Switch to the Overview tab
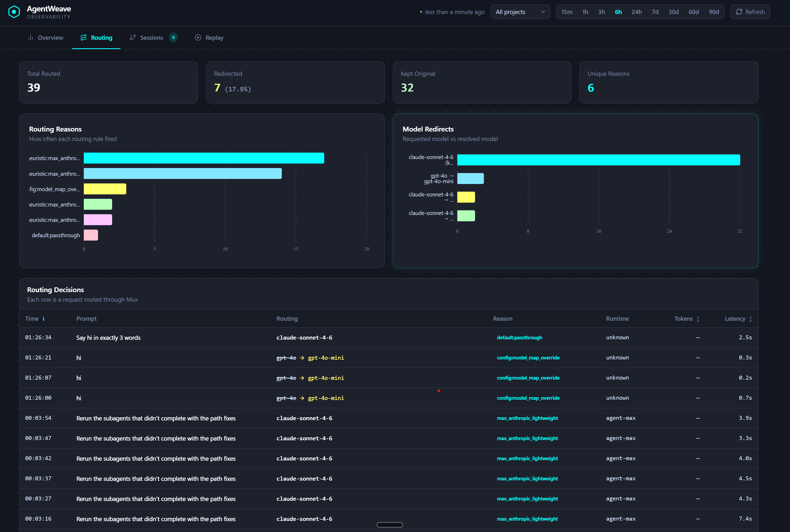 [46, 38]
